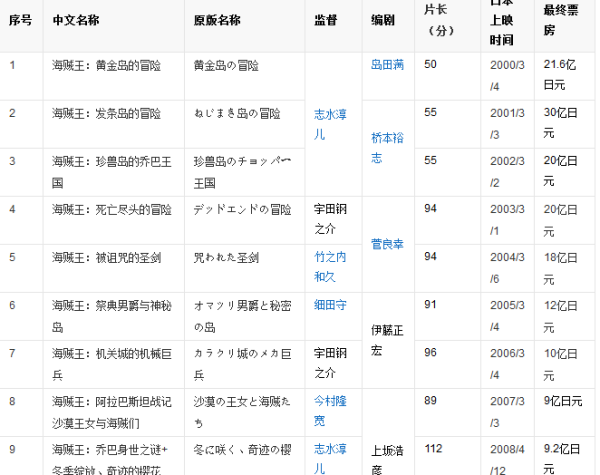This screenshot has width=600, height=475.
Task: Click original title 沙漠の王女と海贼たち
Action: coord(242,411)
